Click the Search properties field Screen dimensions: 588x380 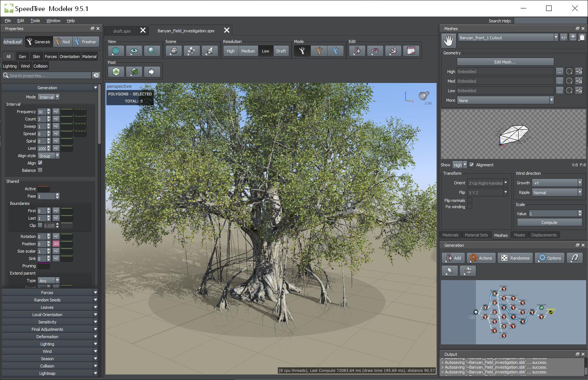pyautogui.click(x=47, y=75)
